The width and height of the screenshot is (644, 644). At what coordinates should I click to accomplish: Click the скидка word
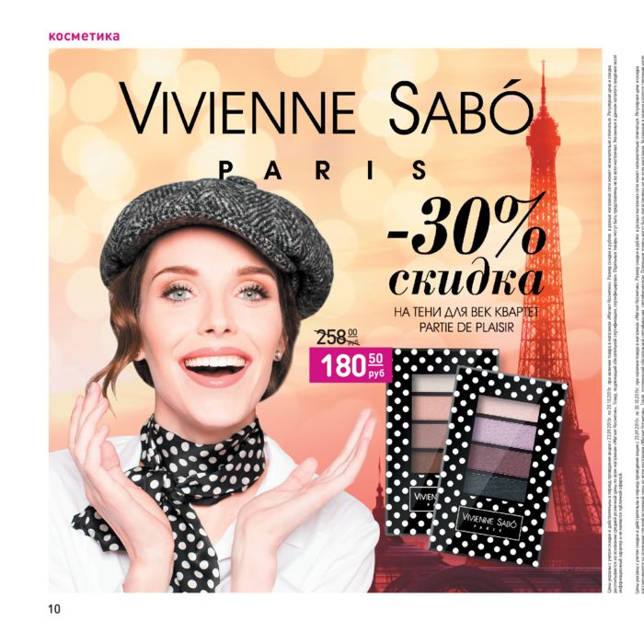(x=466, y=280)
